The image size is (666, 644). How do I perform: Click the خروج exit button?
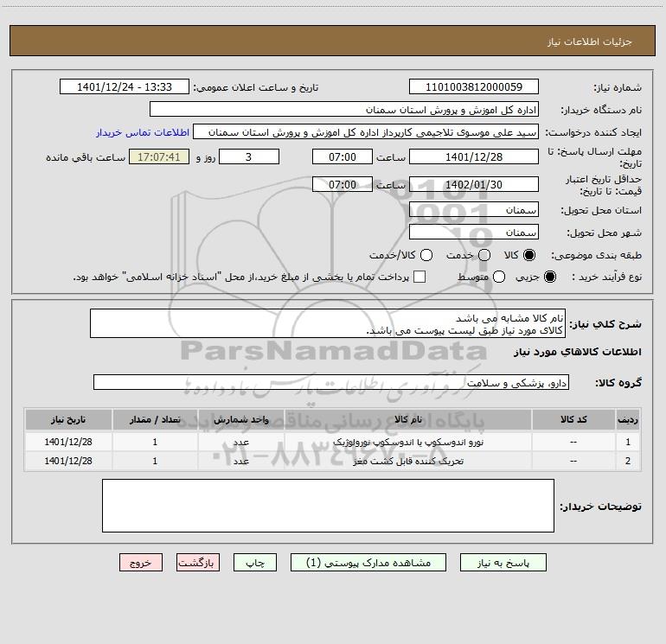coord(141,563)
